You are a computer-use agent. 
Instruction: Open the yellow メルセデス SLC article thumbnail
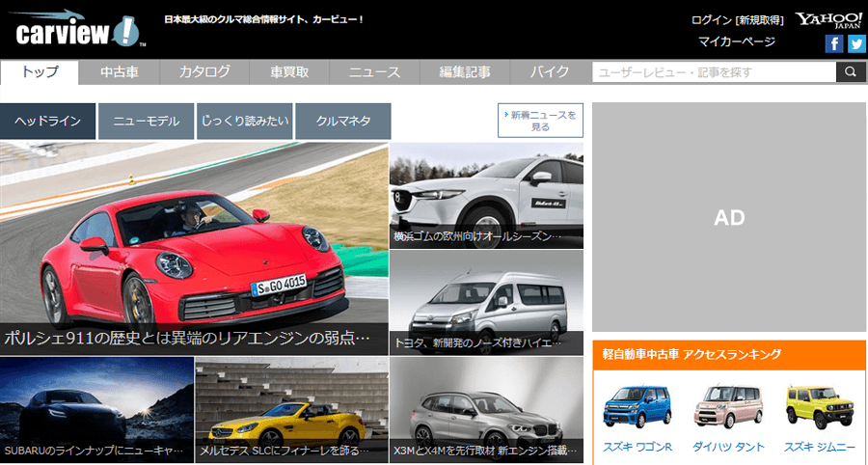(x=291, y=410)
